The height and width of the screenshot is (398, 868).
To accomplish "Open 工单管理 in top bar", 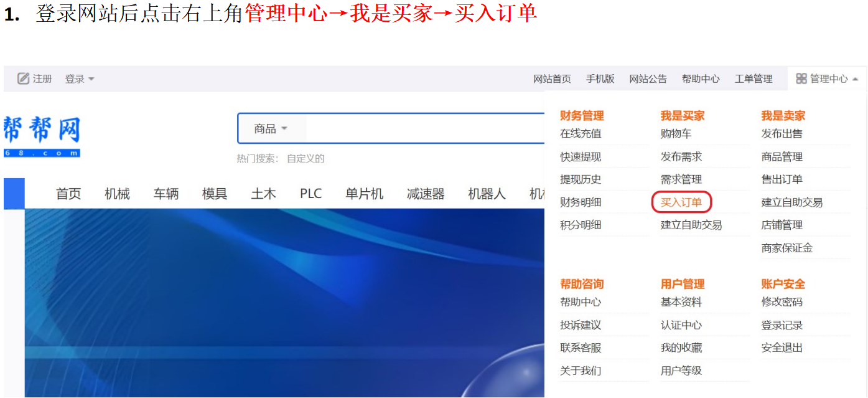I will 753,78.
